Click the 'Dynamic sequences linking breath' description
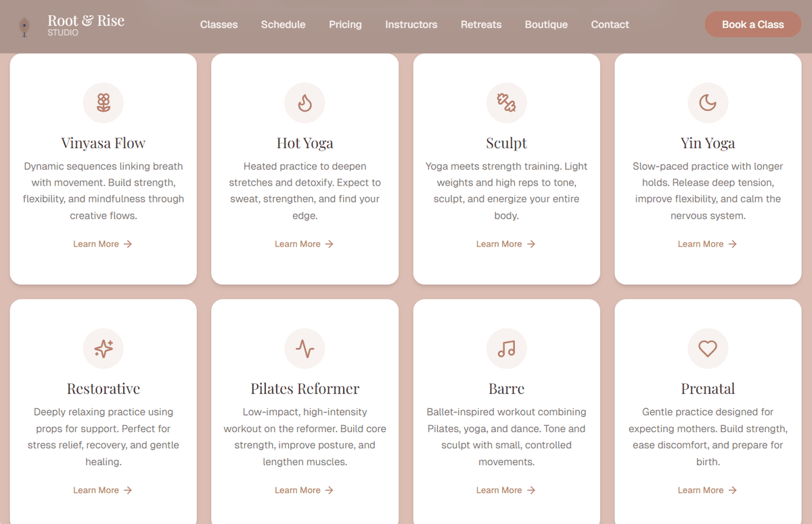The height and width of the screenshot is (524, 812). 104,191
